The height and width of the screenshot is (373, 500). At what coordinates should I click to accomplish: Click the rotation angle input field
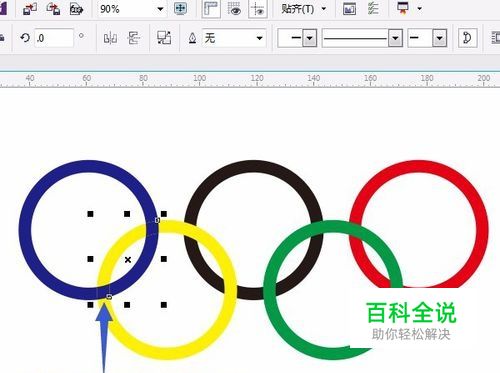pyautogui.click(x=54, y=38)
